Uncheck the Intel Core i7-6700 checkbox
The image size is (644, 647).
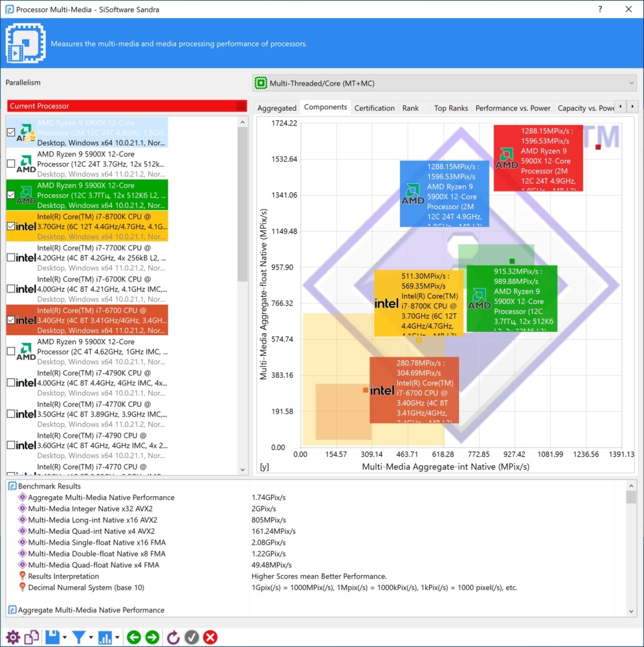pyautogui.click(x=11, y=320)
